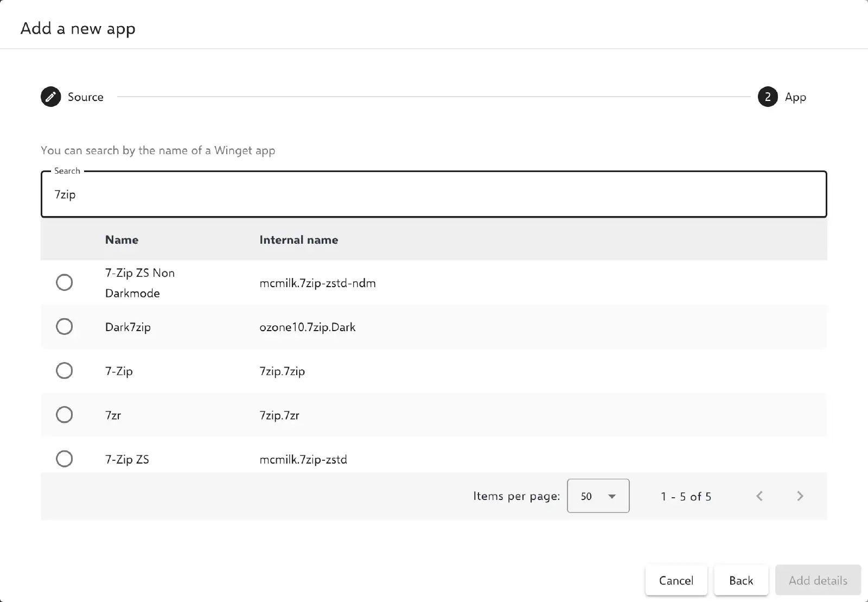The width and height of the screenshot is (868, 602).
Task: Click the Source step pencil icon
Action: coord(50,97)
